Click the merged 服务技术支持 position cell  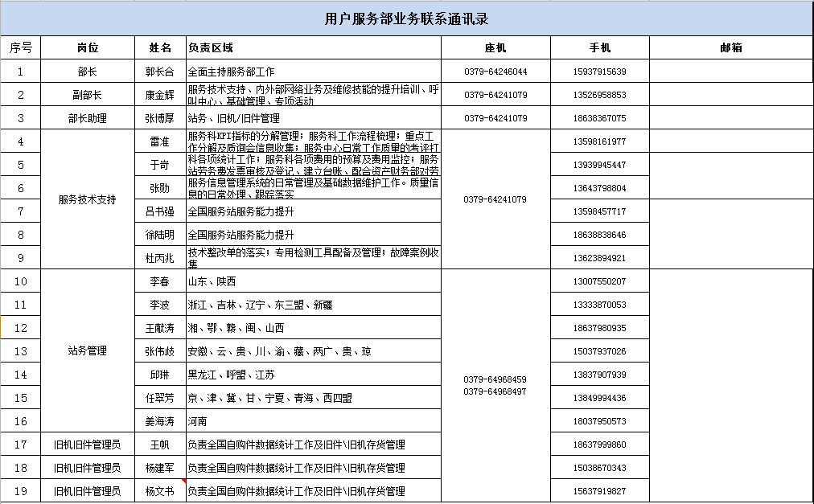tap(87, 199)
